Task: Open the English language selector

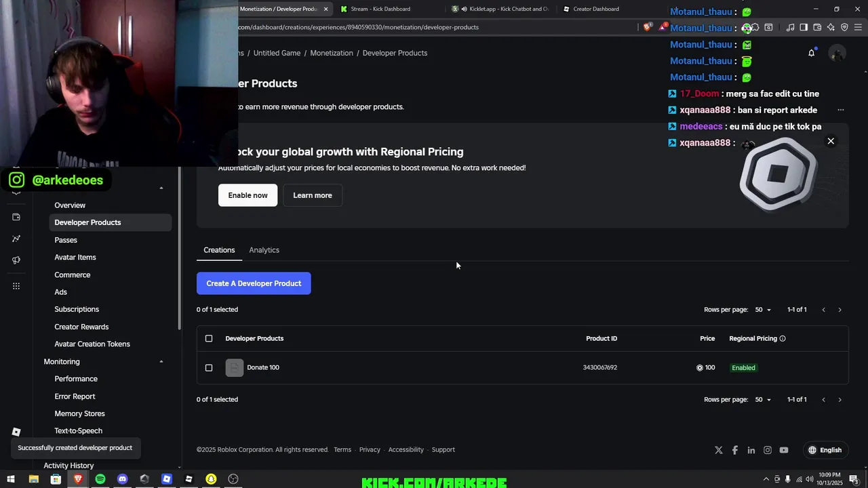Action: (825, 450)
